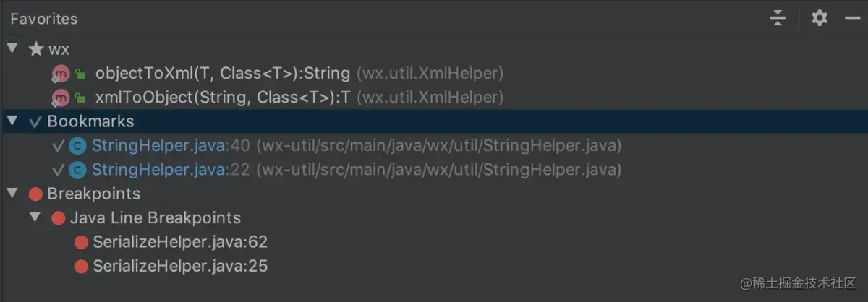
Task: Click red breakpoint dot for SerializeHelper.java:62
Action: [x=82, y=242]
